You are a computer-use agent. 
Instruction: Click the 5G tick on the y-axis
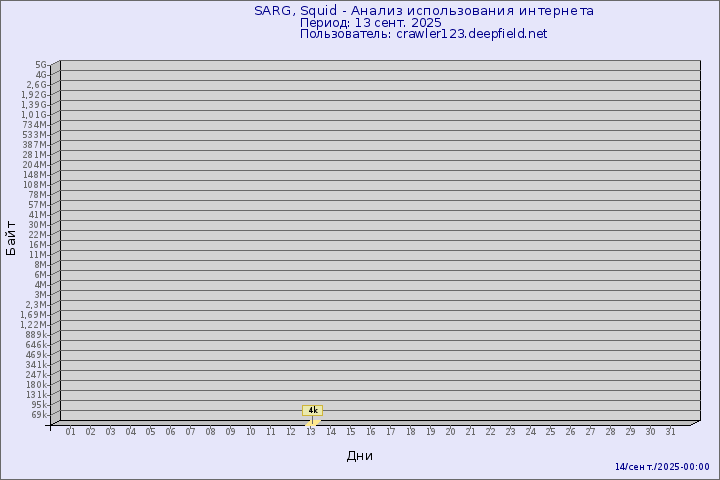41,65
